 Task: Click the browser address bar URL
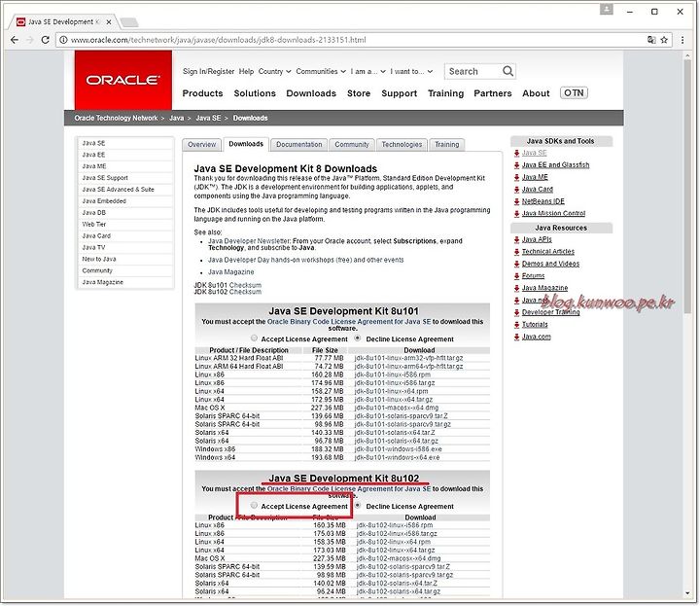click(218, 40)
